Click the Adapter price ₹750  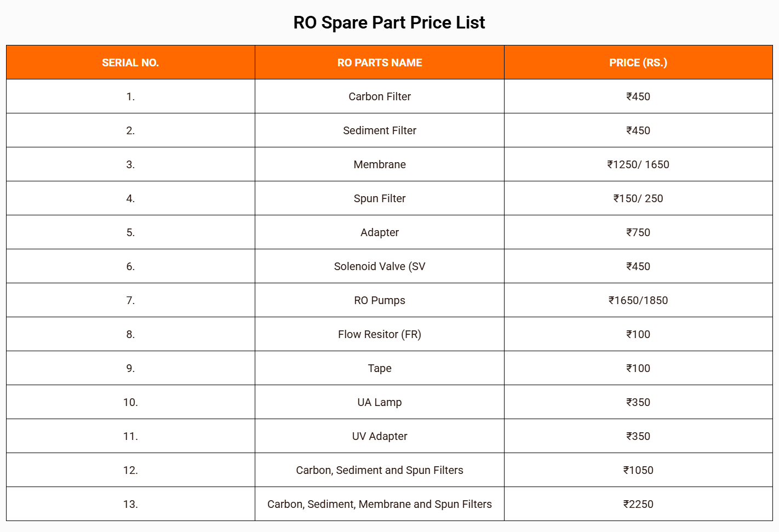(638, 232)
